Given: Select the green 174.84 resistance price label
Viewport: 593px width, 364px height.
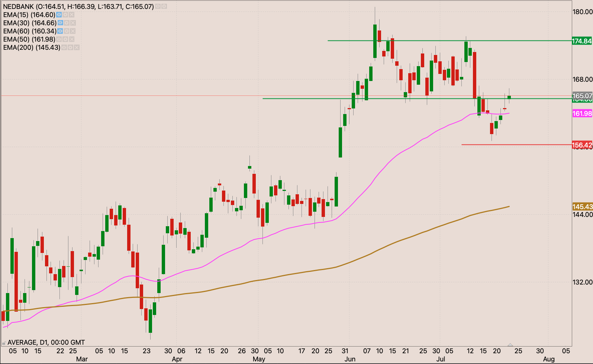Looking at the screenshot, I should click(582, 41).
